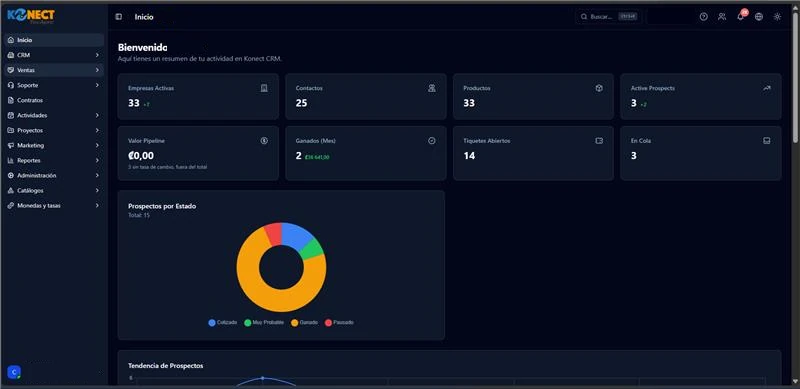Expand the Proyectos chevron
Image resolution: width=800 pixels, height=389 pixels.
click(97, 130)
